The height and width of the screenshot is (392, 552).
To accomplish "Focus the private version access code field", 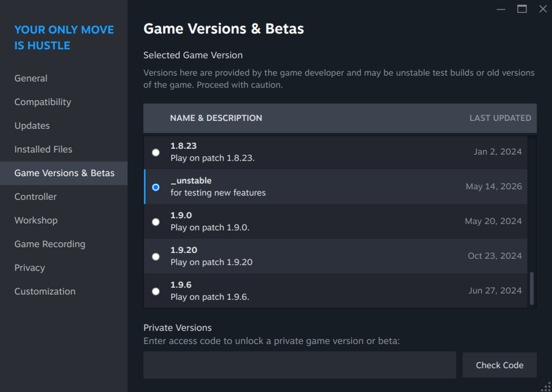I will click(300, 365).
